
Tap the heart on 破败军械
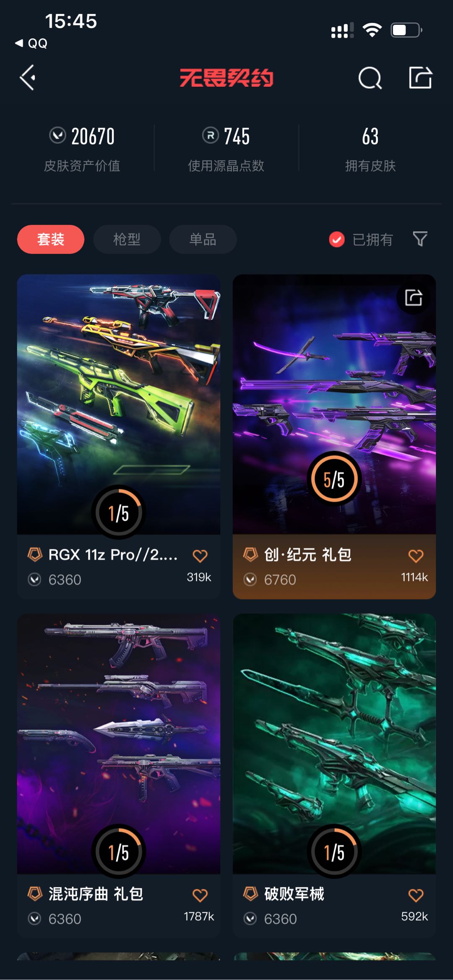(416, 895)
